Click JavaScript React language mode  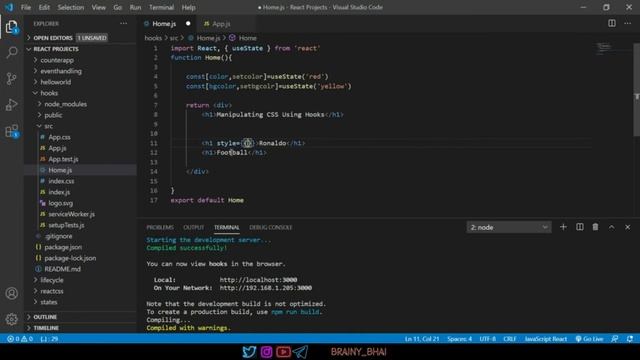pos(546,339)
